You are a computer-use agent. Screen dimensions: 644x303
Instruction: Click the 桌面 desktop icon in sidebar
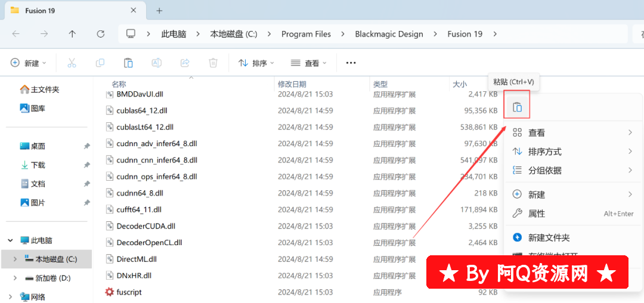24,146
